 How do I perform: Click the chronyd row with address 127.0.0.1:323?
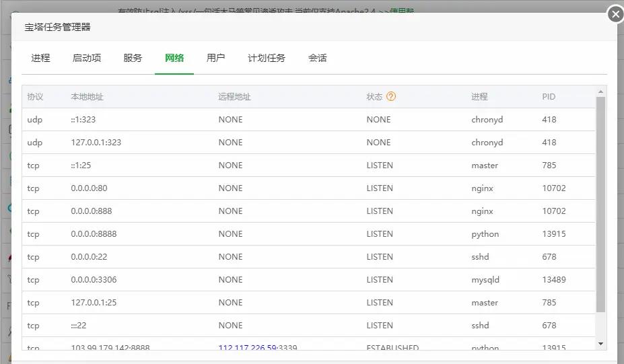[x=308, y=143]
